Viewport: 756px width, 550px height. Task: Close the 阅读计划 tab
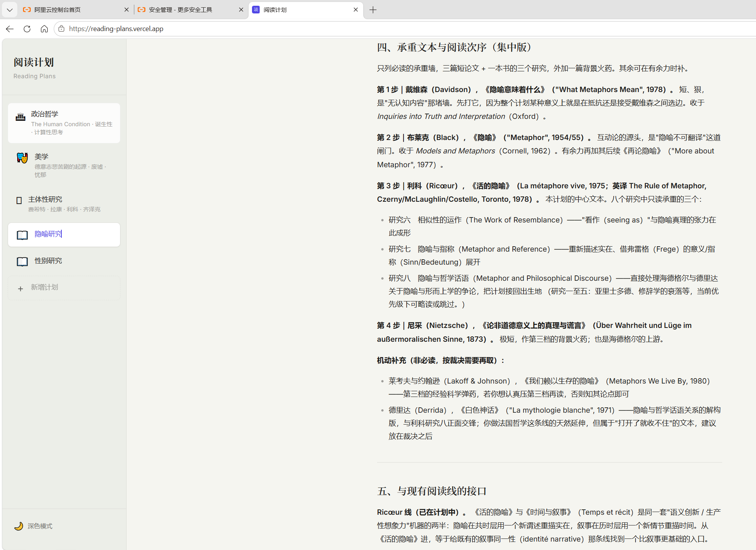[x=356, y=10]
